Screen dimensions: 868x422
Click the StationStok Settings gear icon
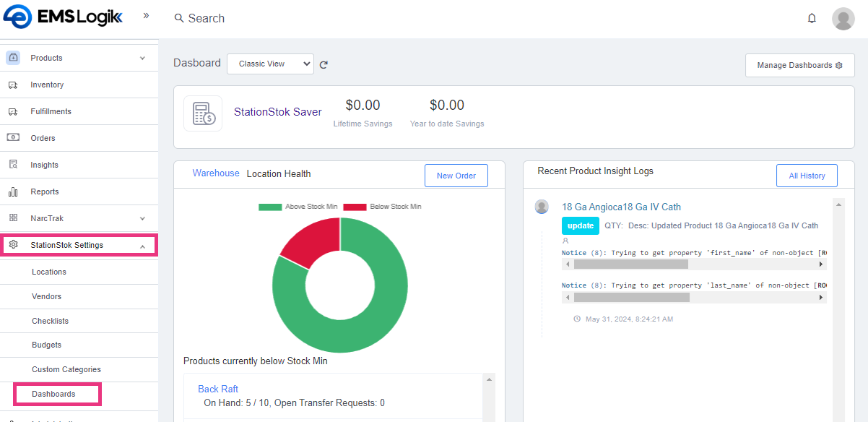pyautogui.click(x=13, y=245)
